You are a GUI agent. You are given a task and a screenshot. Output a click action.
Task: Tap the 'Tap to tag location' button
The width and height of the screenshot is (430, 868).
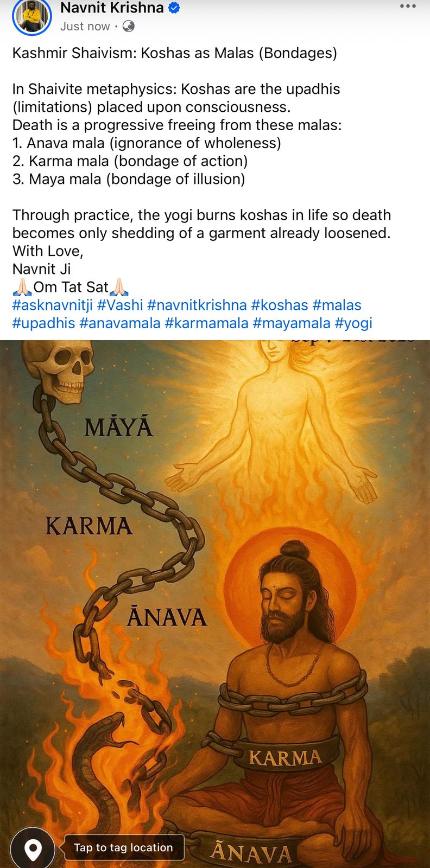123,847
